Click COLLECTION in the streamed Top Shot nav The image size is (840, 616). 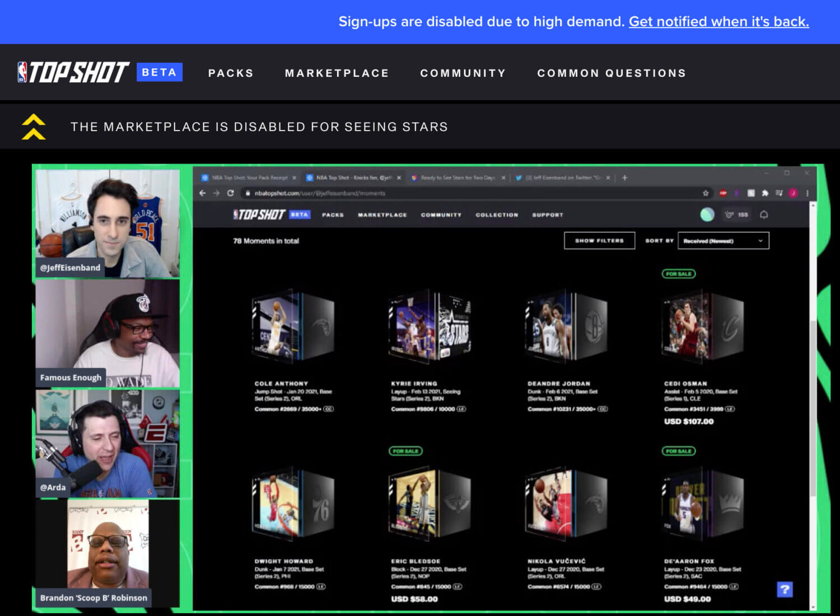click(497, 214)
